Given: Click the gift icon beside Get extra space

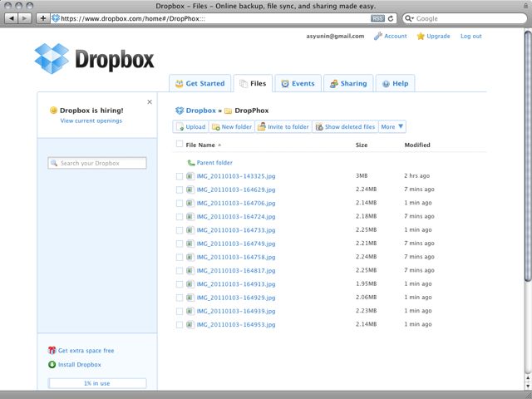Looking at the screenshot, I should 52,351.
